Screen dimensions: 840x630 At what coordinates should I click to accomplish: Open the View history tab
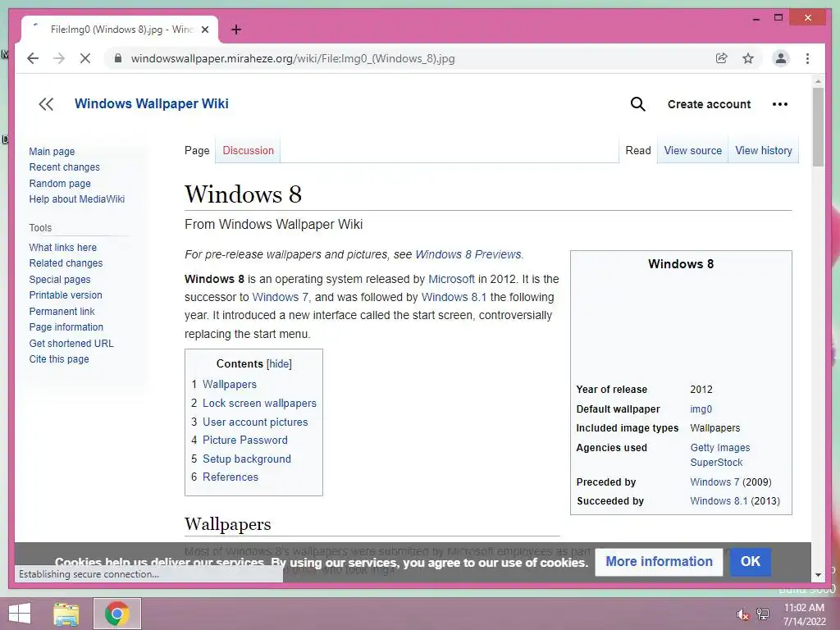tap(764, 151)
